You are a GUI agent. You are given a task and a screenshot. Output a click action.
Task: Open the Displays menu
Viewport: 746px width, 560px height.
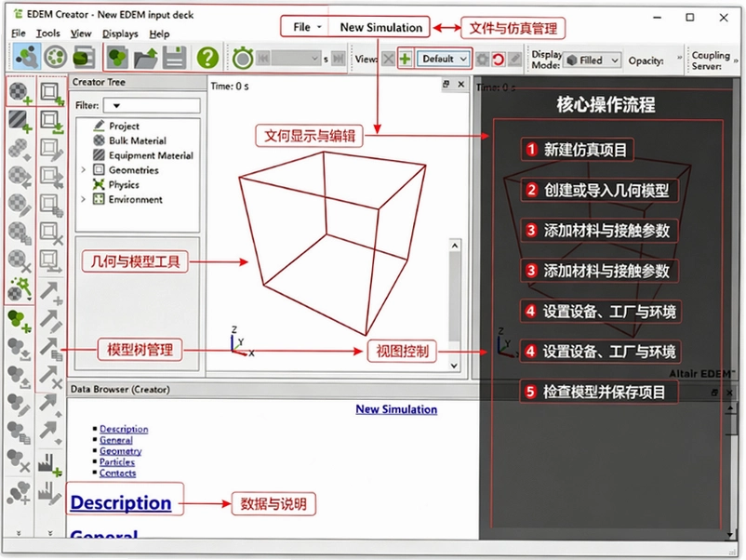point(120,33)
